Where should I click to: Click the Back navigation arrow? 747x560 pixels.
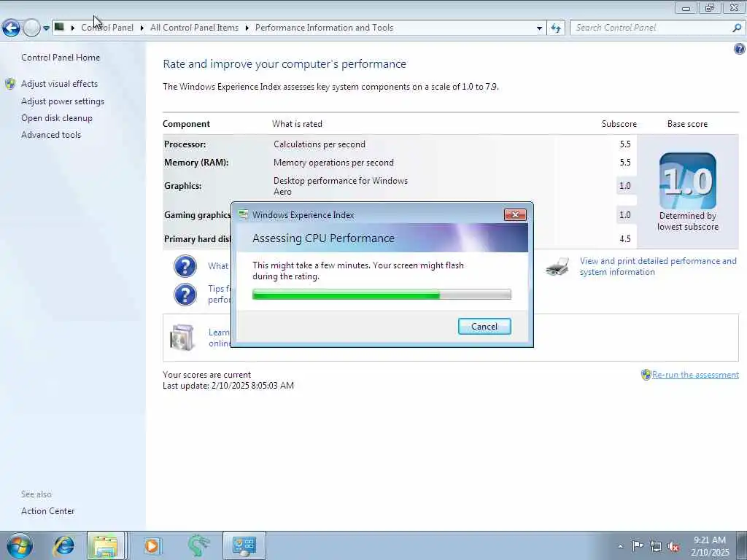[x=11, y=28]
